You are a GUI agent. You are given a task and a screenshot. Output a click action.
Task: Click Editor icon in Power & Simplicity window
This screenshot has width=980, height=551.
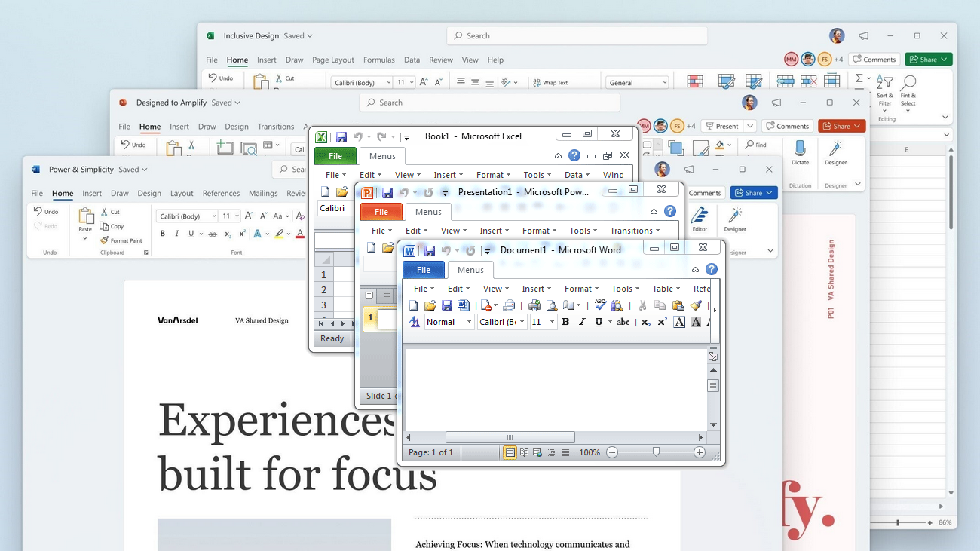[x=700, y=219]
